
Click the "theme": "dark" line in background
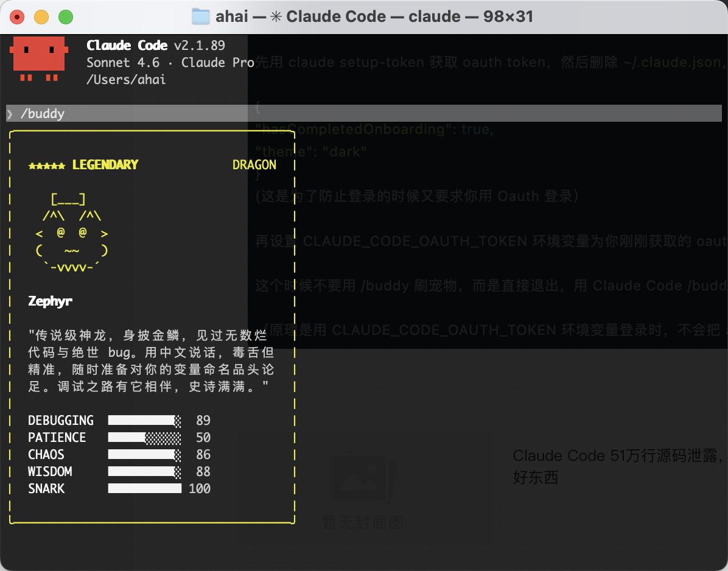pyautogui.click(x=310, y=152)
